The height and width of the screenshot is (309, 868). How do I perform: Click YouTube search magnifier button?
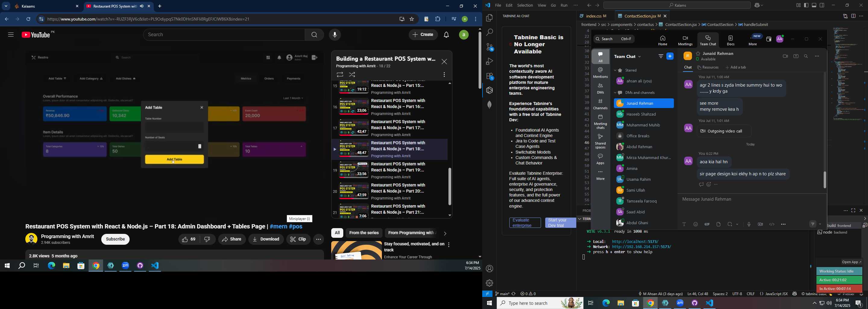click(x=314, y=35)
